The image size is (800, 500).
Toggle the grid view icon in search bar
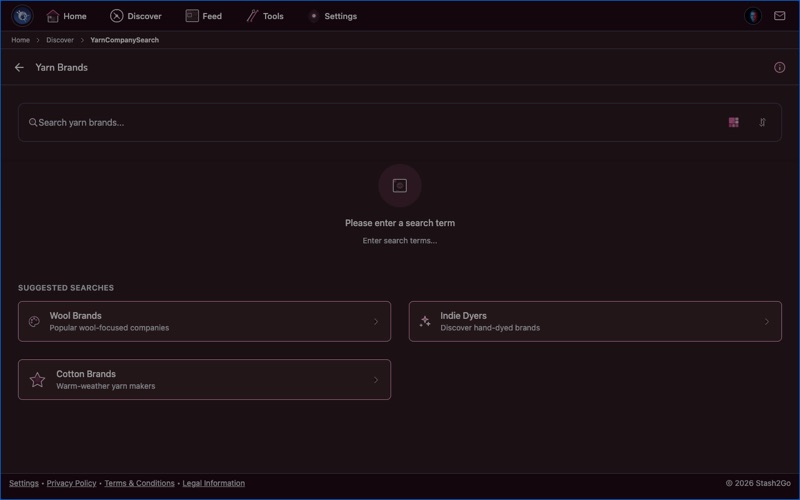pos(733,123)
